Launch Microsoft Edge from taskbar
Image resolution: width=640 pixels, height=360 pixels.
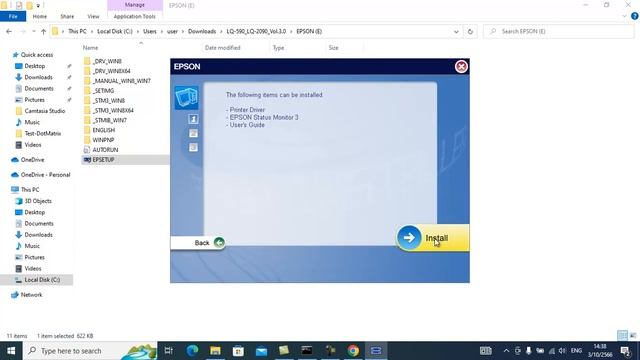[x=192, y=351]
